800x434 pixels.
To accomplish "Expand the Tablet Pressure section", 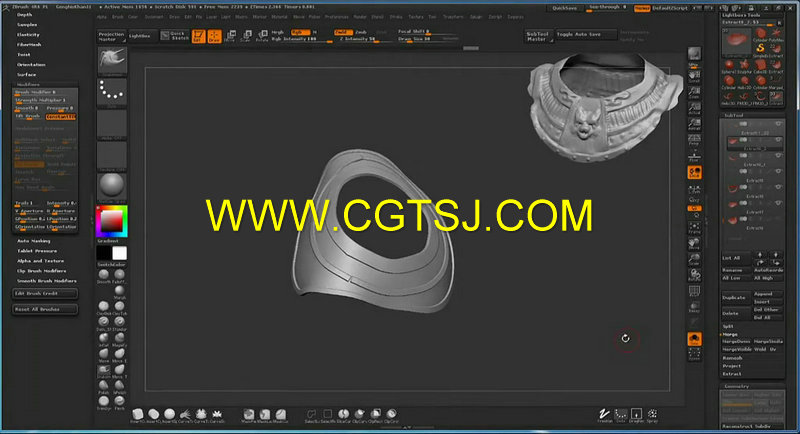I will coord(37,251).
